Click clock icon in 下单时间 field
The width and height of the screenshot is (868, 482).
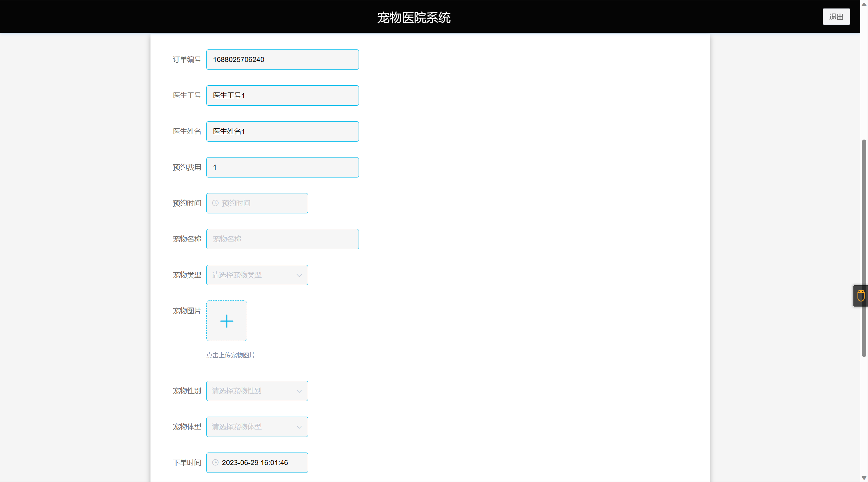pyautogui.click(x=215, y=462)
